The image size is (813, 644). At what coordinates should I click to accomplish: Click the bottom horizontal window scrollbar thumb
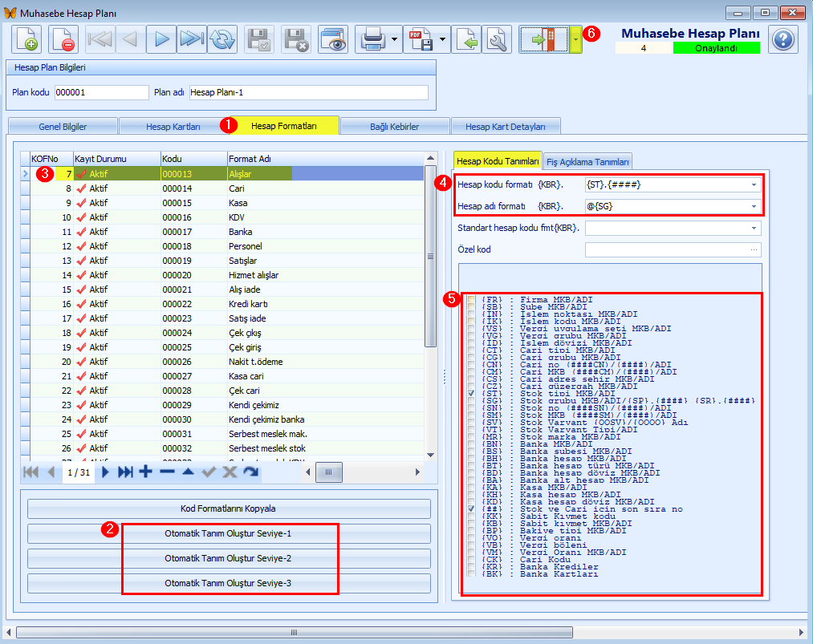pos(293,632)
